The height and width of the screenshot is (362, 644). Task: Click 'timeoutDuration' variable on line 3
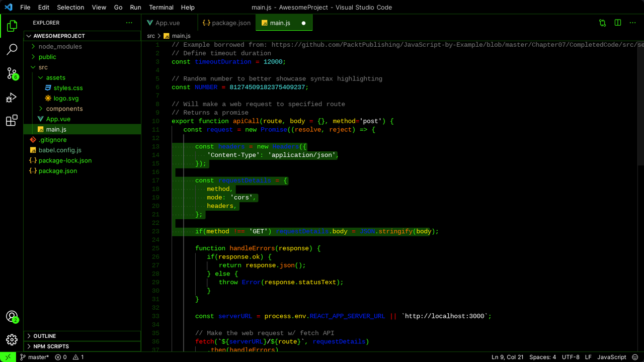(x=222, y=62)
